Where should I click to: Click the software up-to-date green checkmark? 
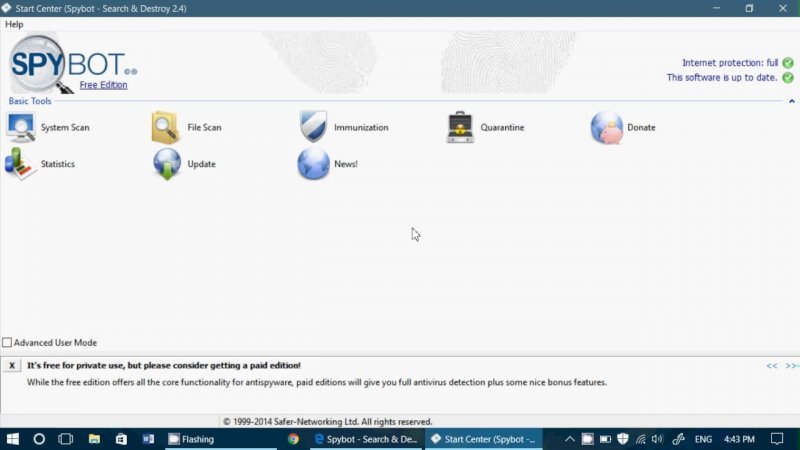click(788, 78)
